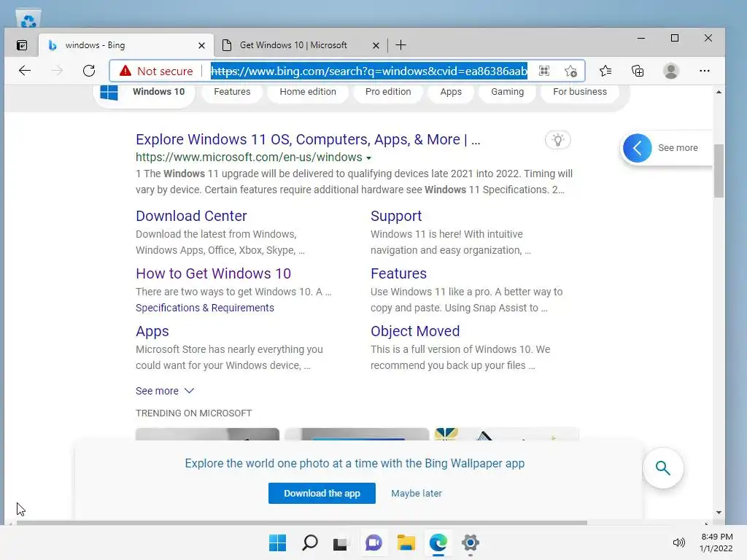Open File Explorer from the taskbar

click(406, 542)
